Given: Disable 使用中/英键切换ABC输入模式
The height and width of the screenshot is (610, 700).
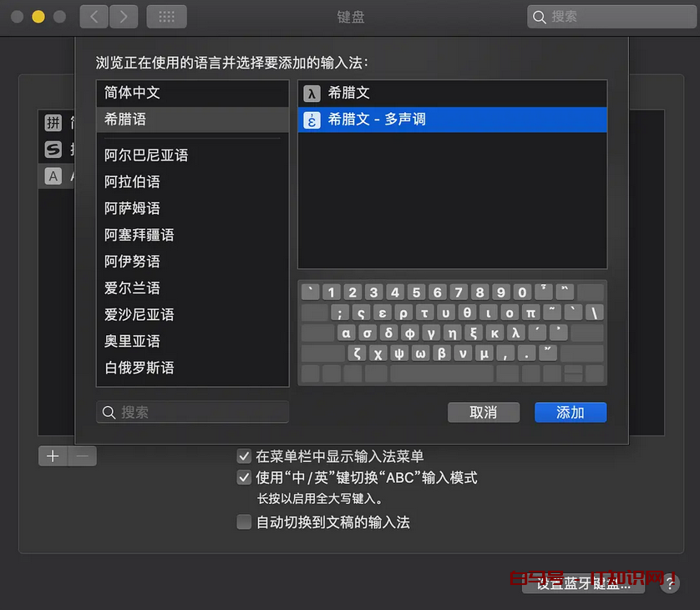Looking at the screenshot, I should (244, 477).
